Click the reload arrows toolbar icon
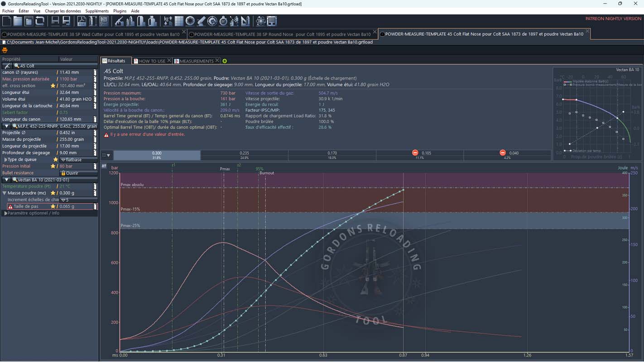 coord(39,21)
